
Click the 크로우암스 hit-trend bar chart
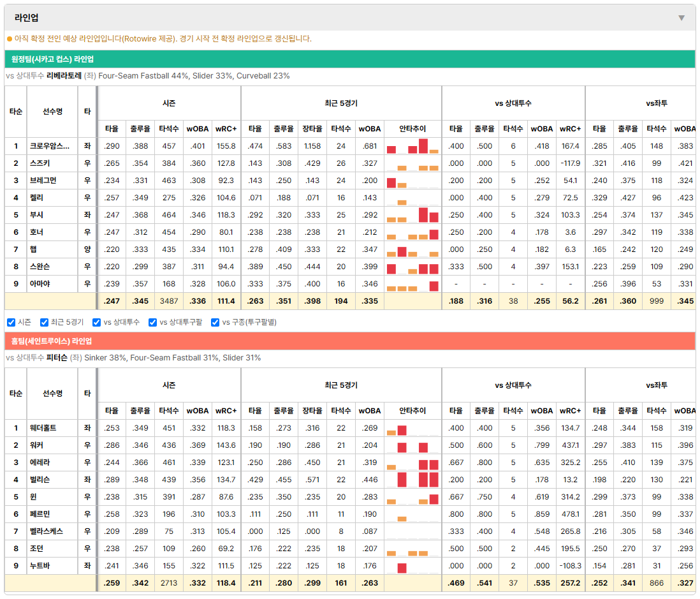click(412, 146)
